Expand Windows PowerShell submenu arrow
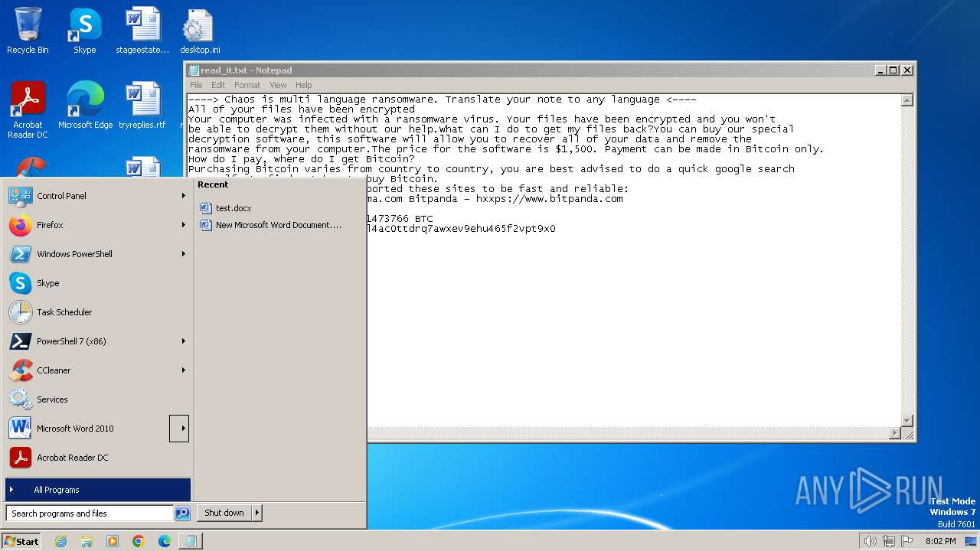This screenshot has height=551, width=980. pyautogui.click(x=183, y=254)
